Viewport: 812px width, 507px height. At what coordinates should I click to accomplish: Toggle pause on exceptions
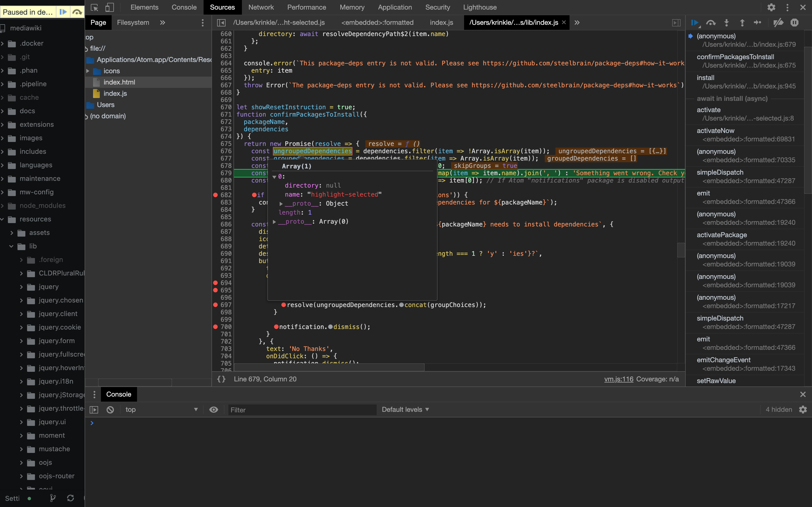click(x=795, y=23)
